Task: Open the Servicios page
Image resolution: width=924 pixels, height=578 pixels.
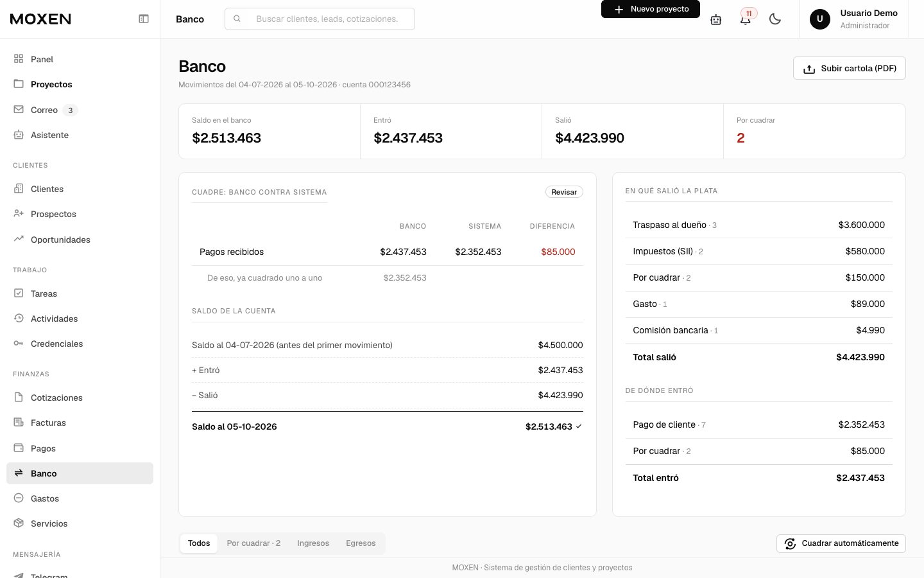Action: tap(80, 523)
